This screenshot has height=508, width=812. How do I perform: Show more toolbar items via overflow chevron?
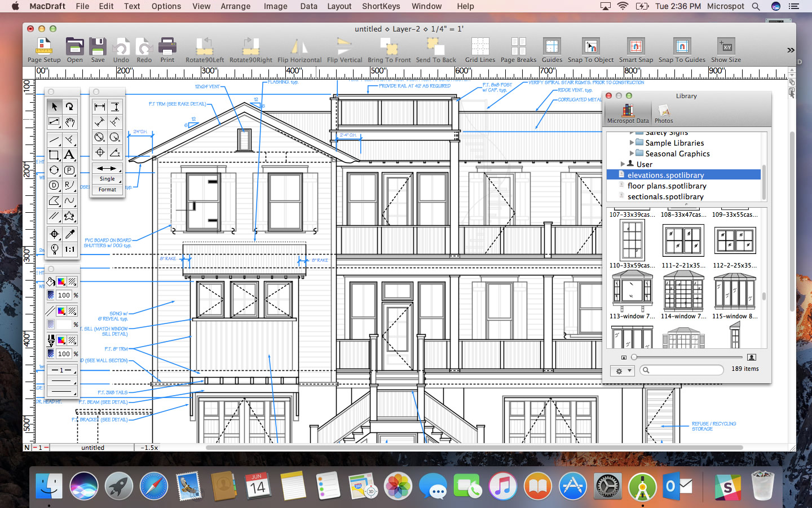(790, 50)
